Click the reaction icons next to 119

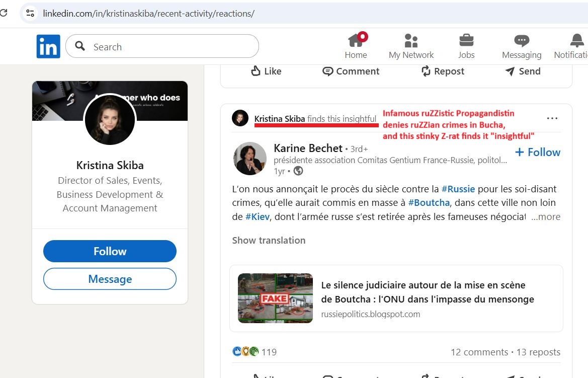pos(245,352)
